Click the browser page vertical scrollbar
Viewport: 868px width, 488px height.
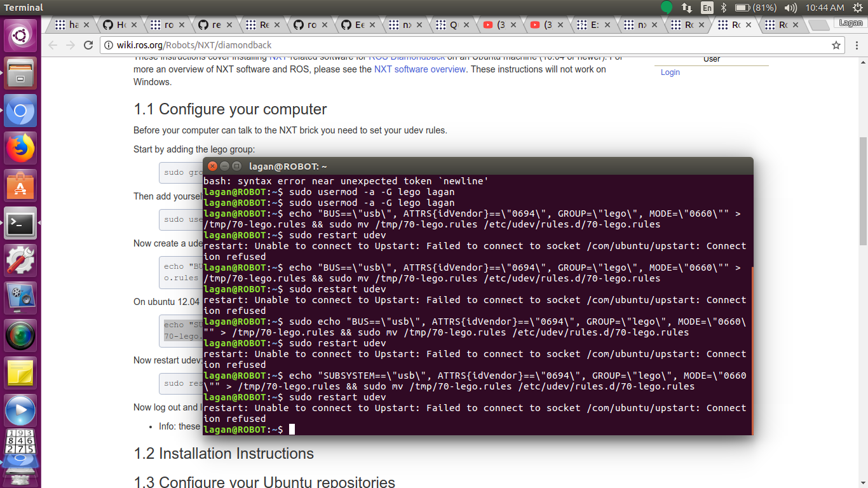click(x=862, y=191)
